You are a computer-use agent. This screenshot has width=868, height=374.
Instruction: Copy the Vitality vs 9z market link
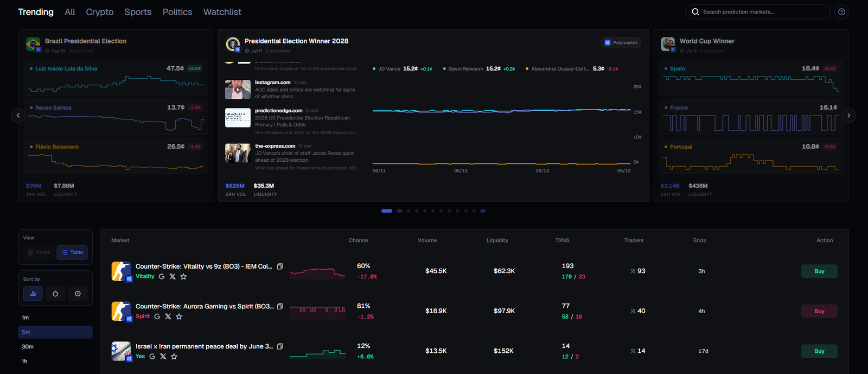click(280, 267)
